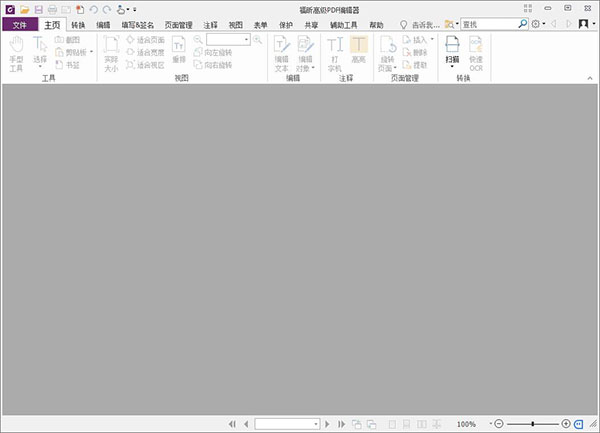The image size is (600, 433).
Task: Click the ribbon display options grid icon
Action: pos(528,8)
